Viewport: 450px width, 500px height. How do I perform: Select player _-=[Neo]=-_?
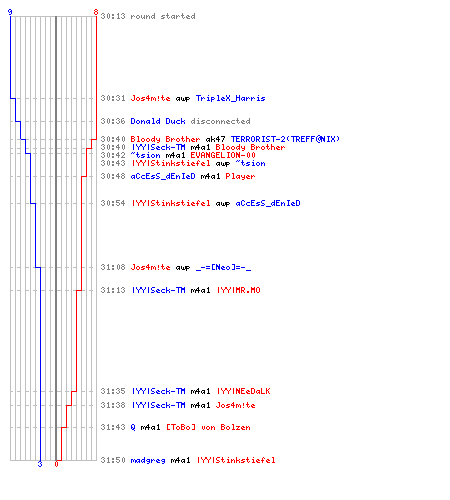click(223, 267)
